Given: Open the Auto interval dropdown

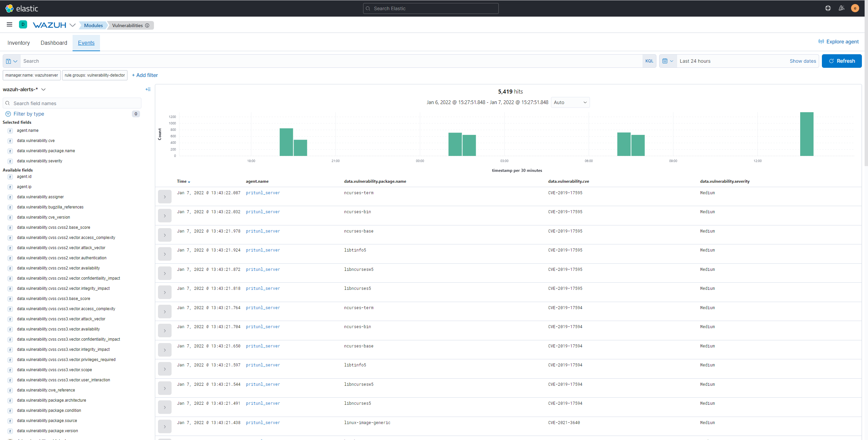Looking at the screenshot, I should pos(570,102).
